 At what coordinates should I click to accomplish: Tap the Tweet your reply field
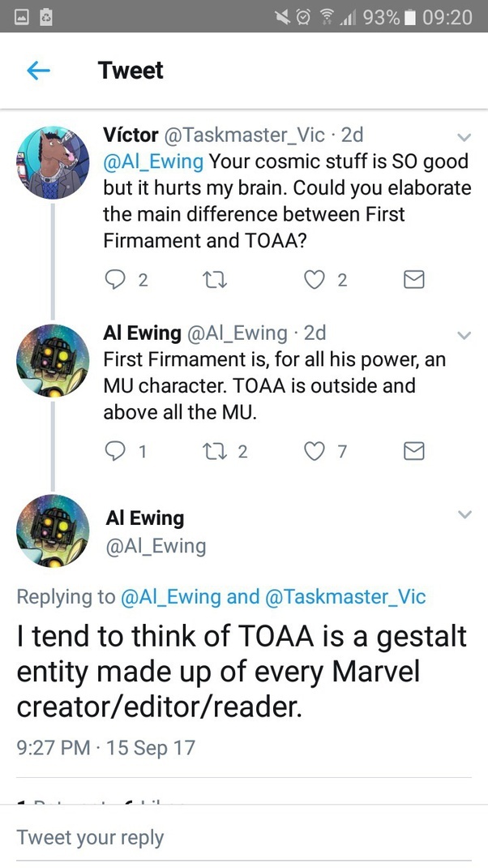pos(243,837)
